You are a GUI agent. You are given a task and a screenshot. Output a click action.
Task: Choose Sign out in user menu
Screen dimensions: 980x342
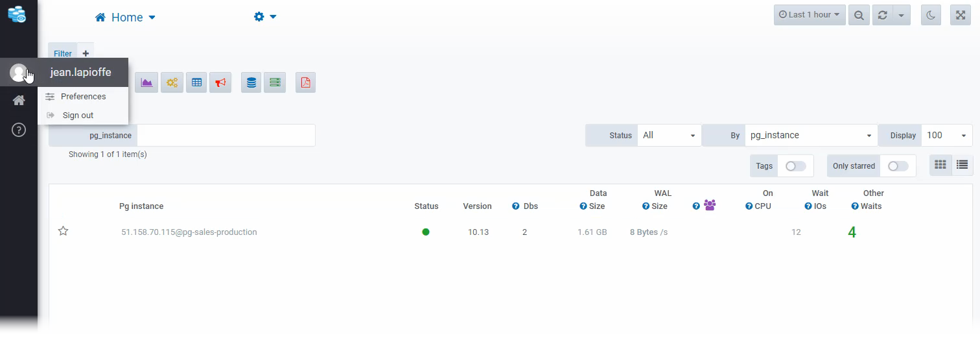(78, 116)
